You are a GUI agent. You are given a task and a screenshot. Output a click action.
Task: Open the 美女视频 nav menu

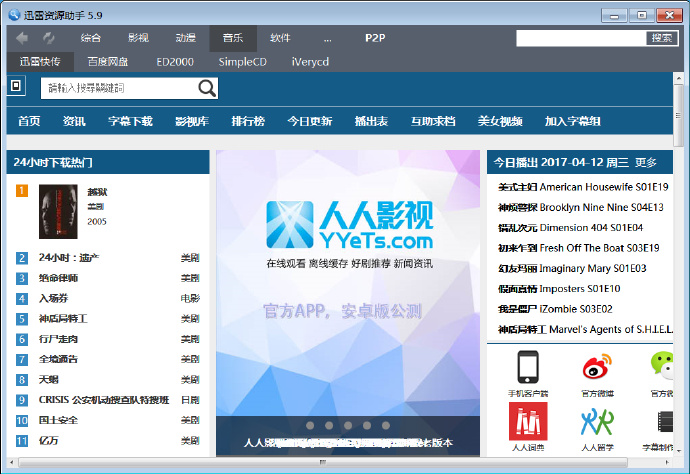click(x=500, y=121)
